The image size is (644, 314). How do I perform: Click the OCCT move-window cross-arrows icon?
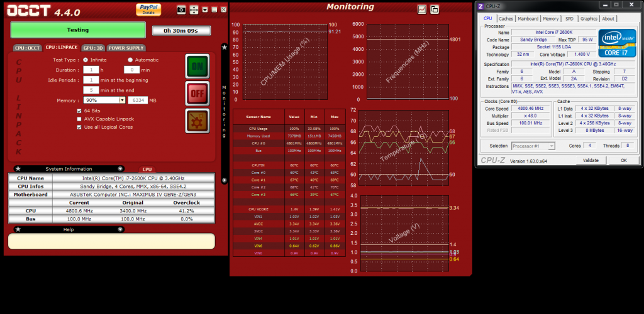click(194, 10)
